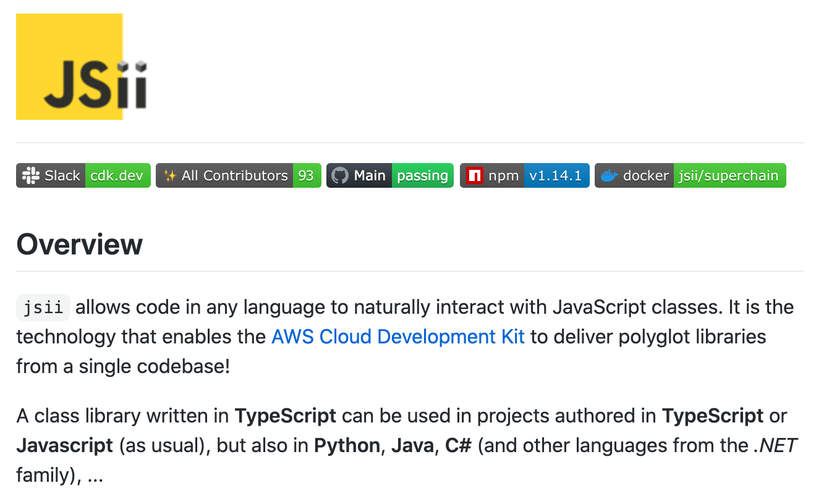Click the red npm logo icon

click(474, 175)
